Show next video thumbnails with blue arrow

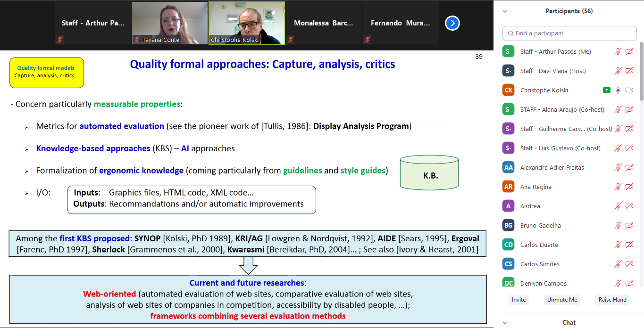point(452,23)
